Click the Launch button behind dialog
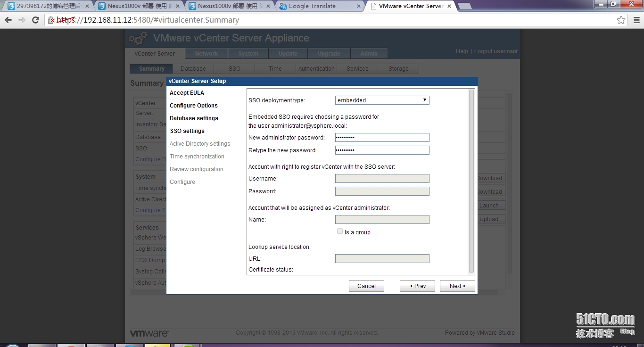This screenshot has height=347, width=644. 491,206
